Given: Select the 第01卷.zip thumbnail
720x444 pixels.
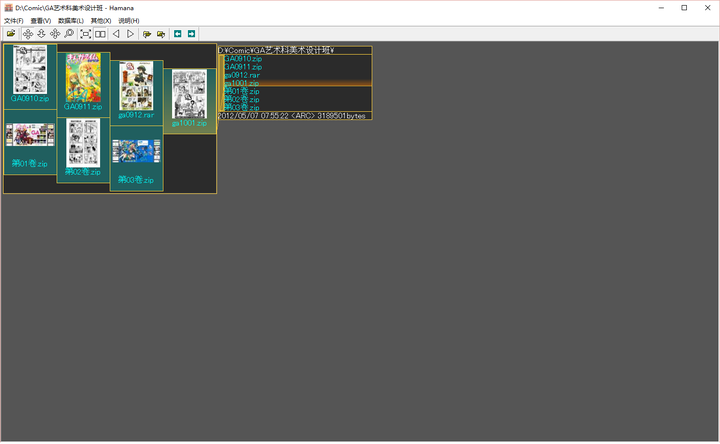Looking at the screenshot, I should [30, 142].
